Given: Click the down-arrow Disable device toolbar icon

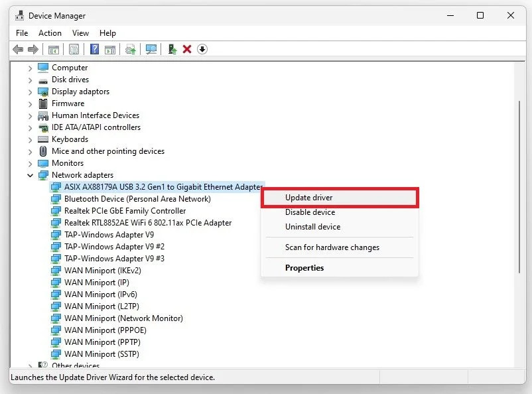Looking at the screenshot, I should point(202,50).
